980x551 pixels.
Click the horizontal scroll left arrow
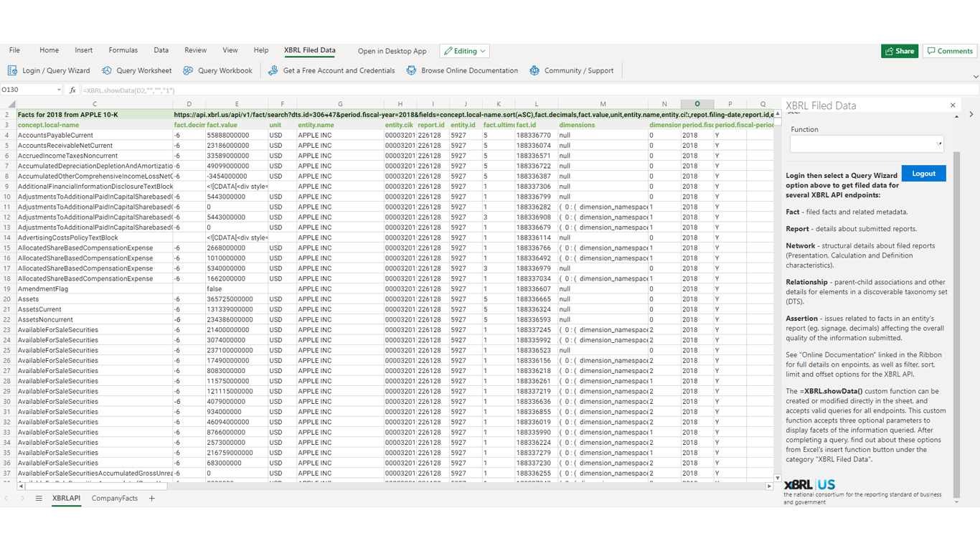click(x=21, y=486)
